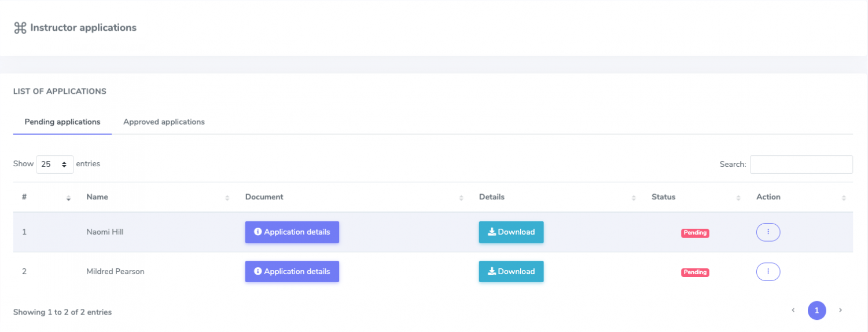Sort by the Details column arrows
This screenshot has height=332, width=868.
click(634, 198)
